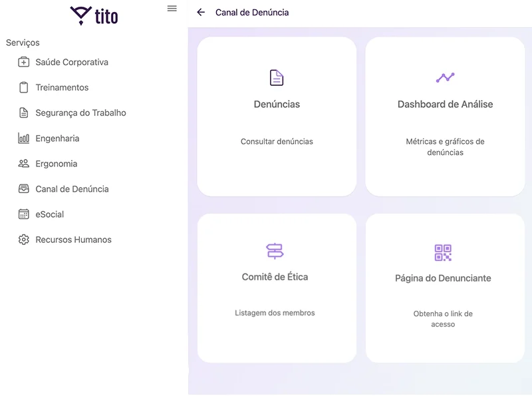Click the Comitê de Ética signpost icon
Image resolution: width=532 pixels, height=396 pixels.
[x=275, y=251]
